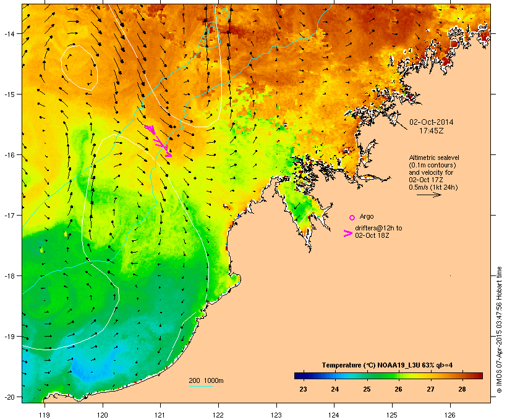Click the time label 17:45Z
The width and height of the screenshot is (507, 420).
[432, 131]
